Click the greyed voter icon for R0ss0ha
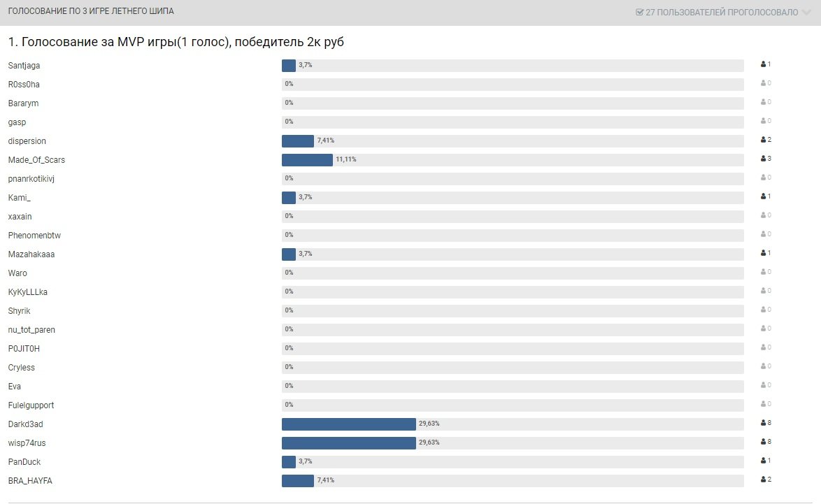Screen dimensions: 821x504 pyautogui.click(x=764, y=83)
